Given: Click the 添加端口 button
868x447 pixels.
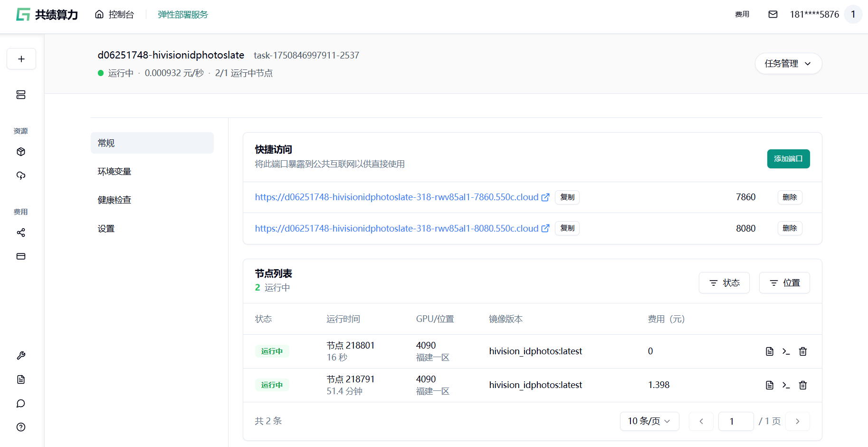Looking at the screenshot, I should [x=788, y=159].
